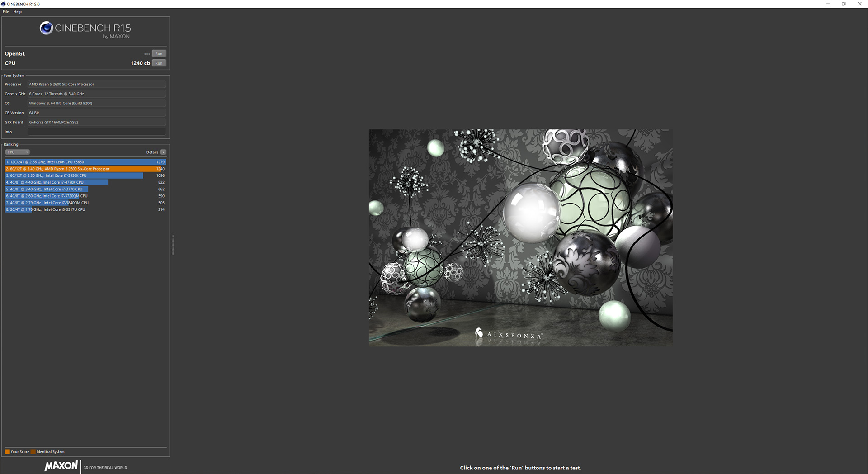Click the score 1279 in the ranking list
This screenshot has width=868, height=474.
click(x=160, y=162)
